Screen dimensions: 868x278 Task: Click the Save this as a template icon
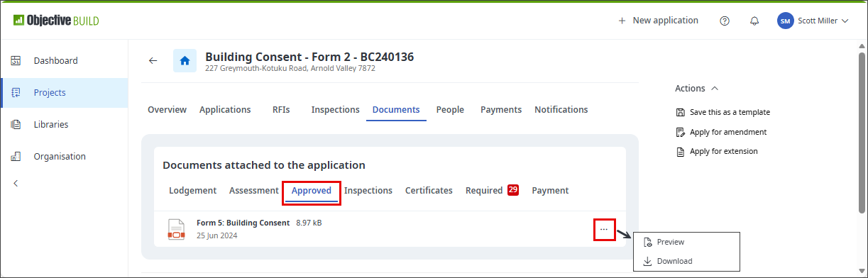point(681,112)
